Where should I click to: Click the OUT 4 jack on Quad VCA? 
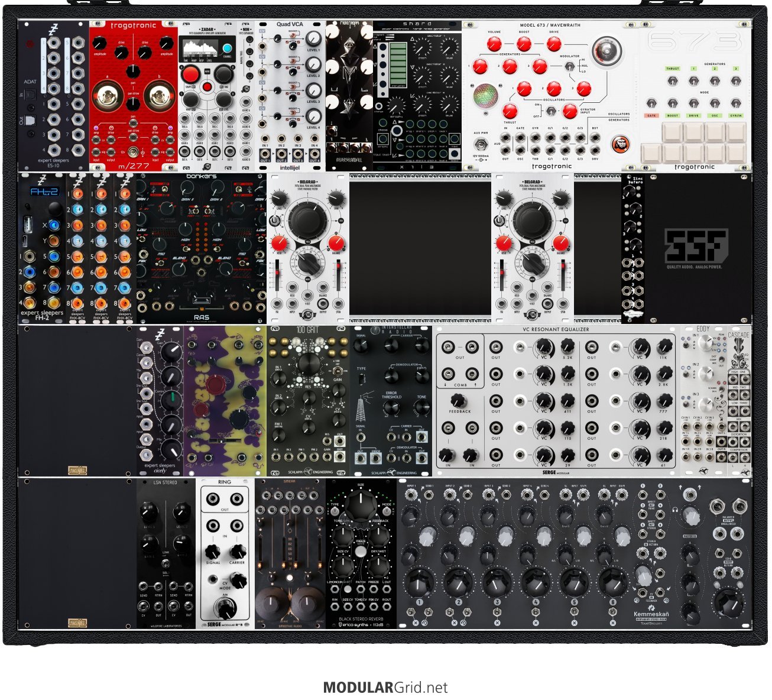pos(314,155)
